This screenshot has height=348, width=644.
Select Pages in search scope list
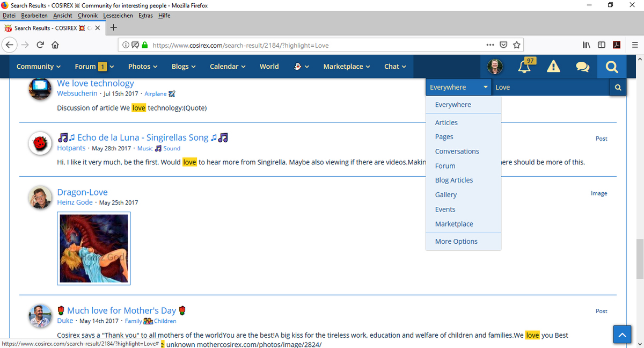[x=463, y=137]
